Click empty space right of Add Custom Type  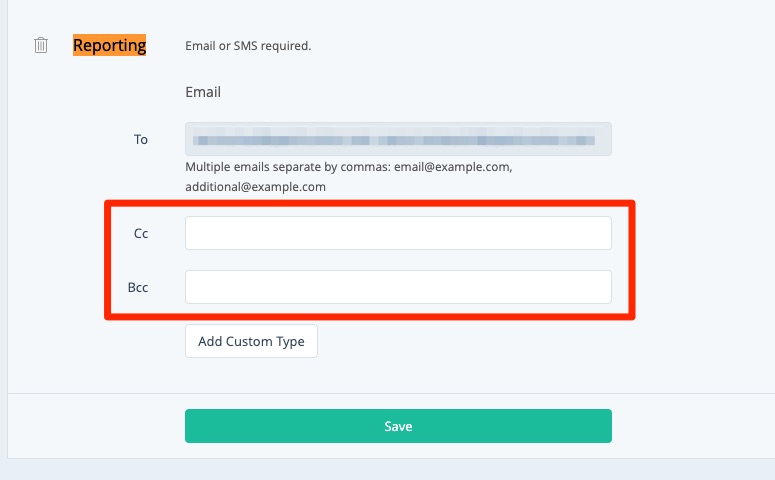(480, 341)
